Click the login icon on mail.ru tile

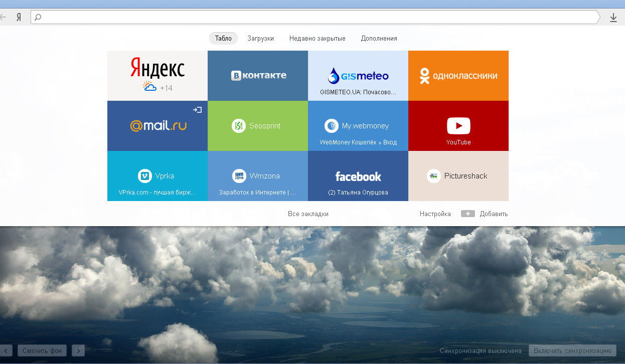point(198,109)
